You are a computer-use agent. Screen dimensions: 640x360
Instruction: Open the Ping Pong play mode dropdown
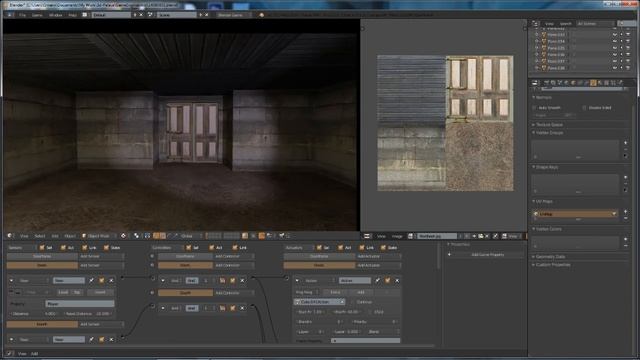point(307,292)
